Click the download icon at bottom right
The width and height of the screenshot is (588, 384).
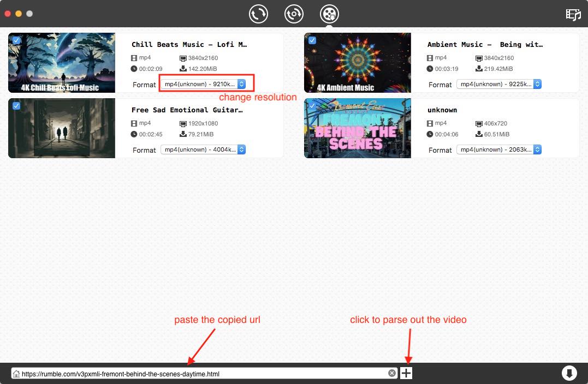569,373
